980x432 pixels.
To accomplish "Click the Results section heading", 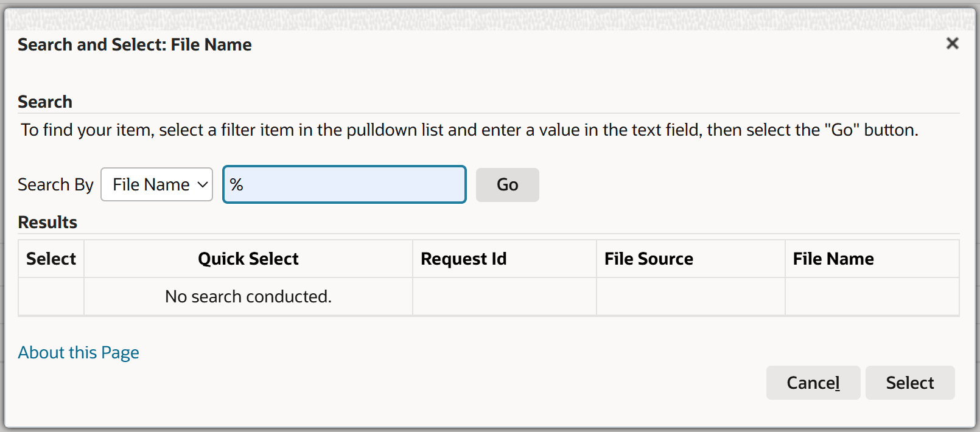I will 47,223.
